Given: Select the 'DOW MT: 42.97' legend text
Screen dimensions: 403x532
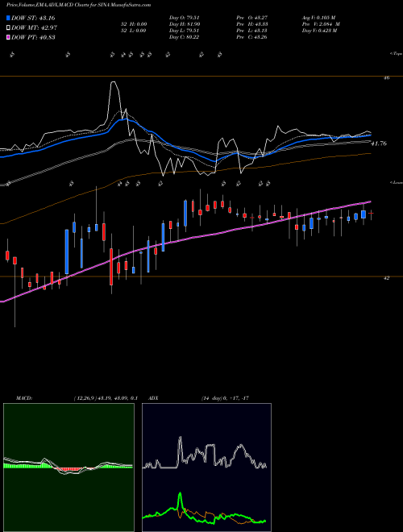Looking at the screenshot, I should point(34,28).
